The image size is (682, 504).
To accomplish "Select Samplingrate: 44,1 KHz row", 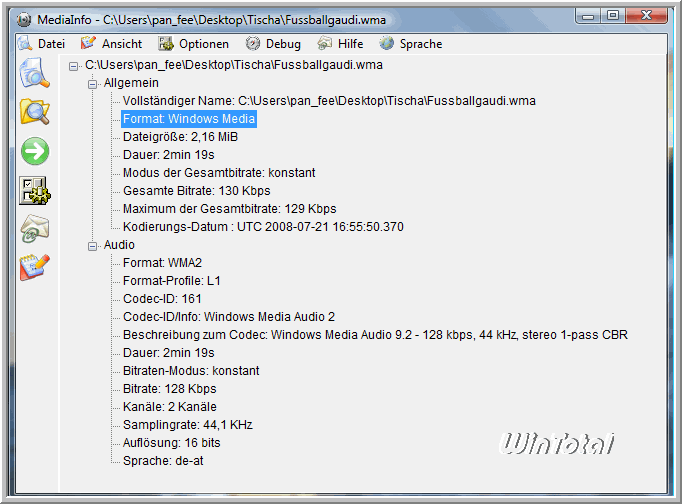I will (188, 425).
